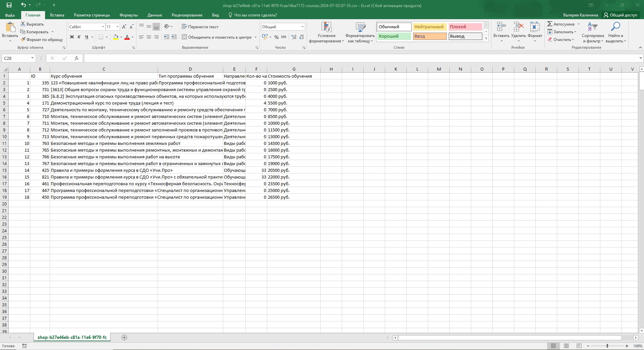Open the Файл tab
This screenshot has width=644, height=350.
click(10, 15)
